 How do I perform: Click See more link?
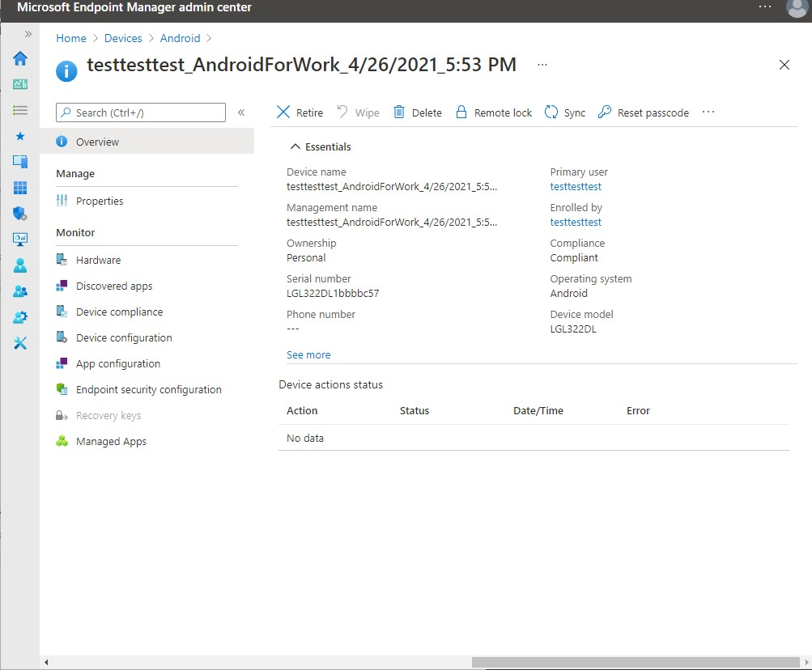[308, 355]
